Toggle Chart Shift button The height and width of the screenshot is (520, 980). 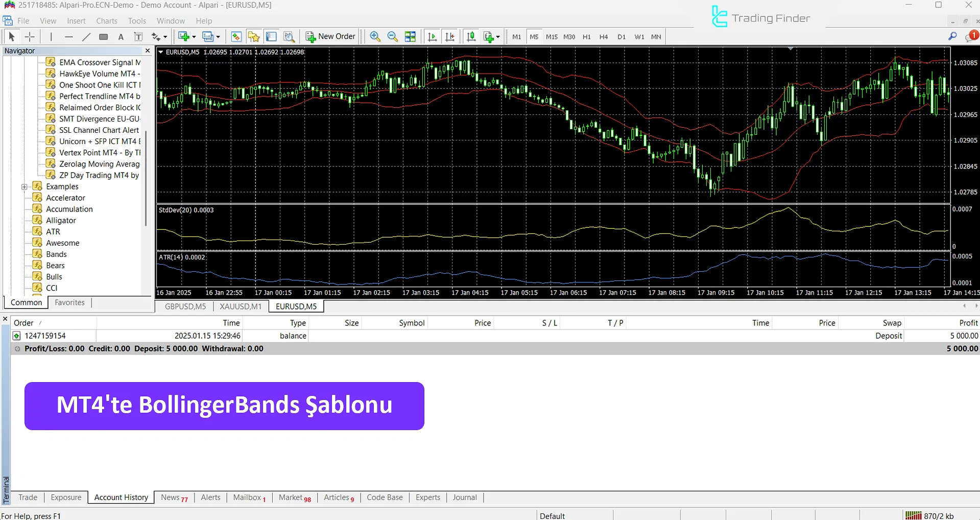450,37
